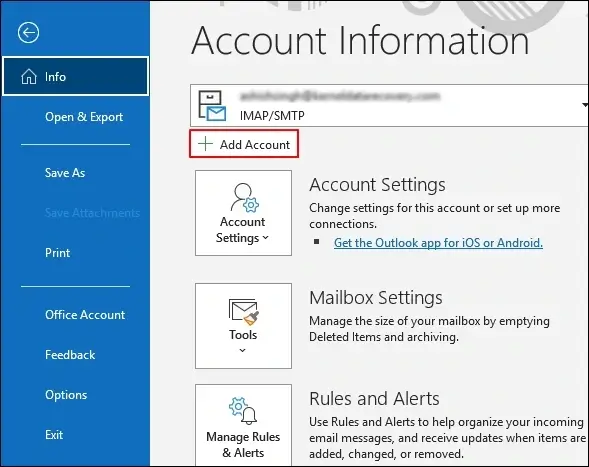The width and height of the screenshot is (589, 467).
Task: Click the Info home icon
Action: click(29, 77)
